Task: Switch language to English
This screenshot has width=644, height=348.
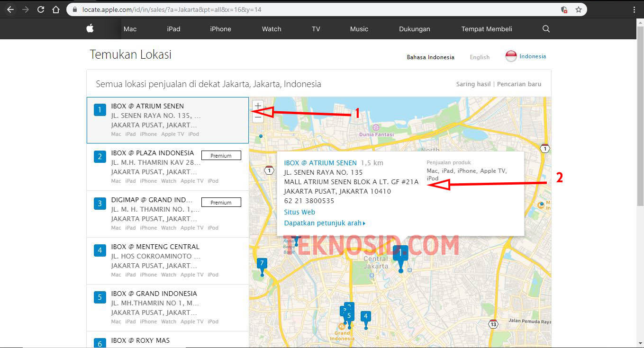Action: tap(480, 57)
